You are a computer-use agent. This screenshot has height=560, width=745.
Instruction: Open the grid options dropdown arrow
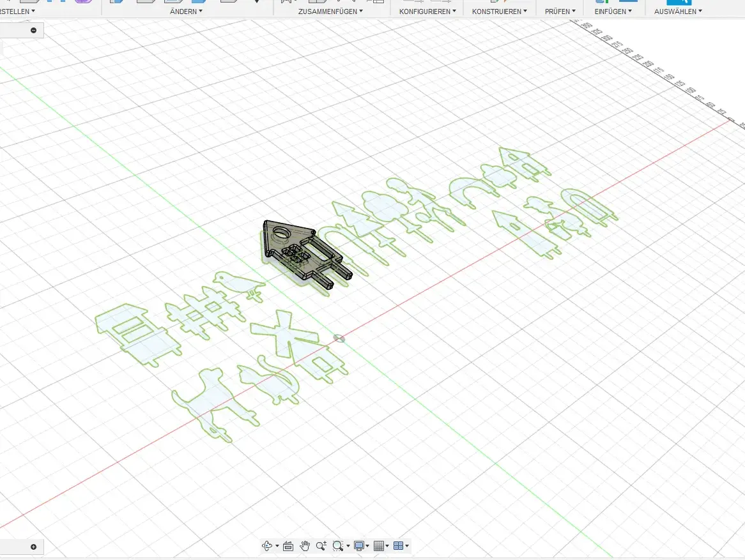[387, 546]
